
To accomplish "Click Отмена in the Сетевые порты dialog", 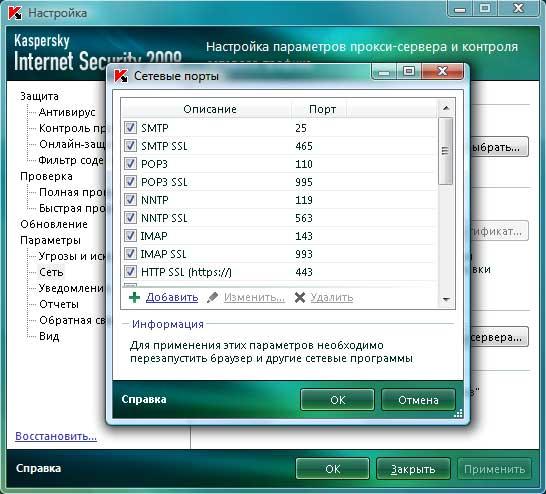I will (x=418, y=400).
